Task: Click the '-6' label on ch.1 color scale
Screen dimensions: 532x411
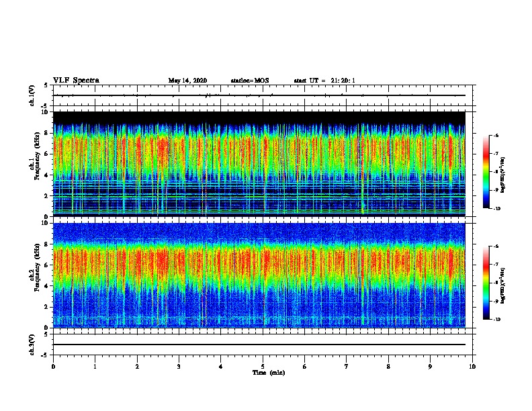Action: pos(496,135)
